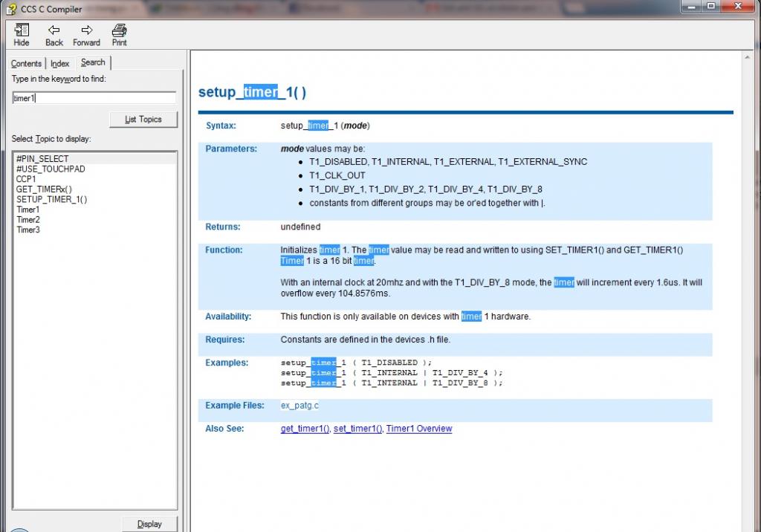Select Timer3 topic in list

pyautogui.click(x=27, y=230)
